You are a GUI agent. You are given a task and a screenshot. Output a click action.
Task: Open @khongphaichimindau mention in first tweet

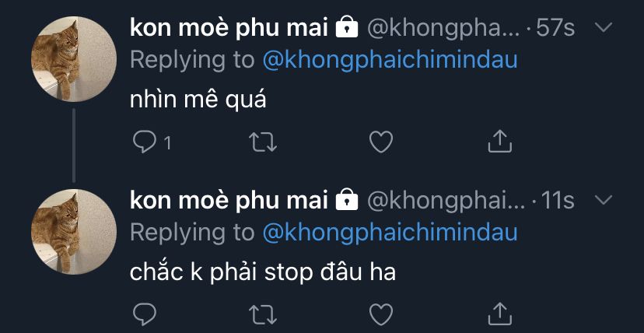click(390, 61)
